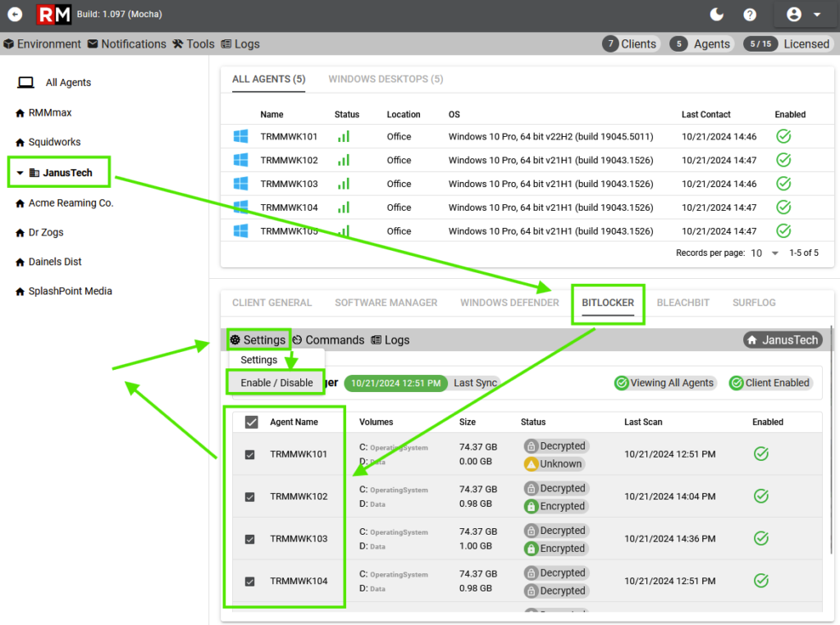Click Windows icon for TRMMWK103
The height and width of the screenshot is (625, 840).
coord(240,183)
